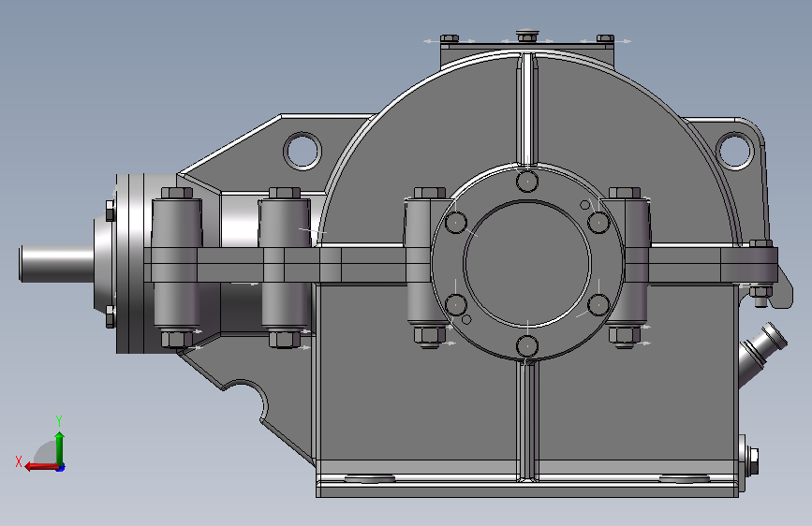Screen dimensions: 812x526
Task: Select center vent plug on top inspection cover
Action: click(527, 36)
